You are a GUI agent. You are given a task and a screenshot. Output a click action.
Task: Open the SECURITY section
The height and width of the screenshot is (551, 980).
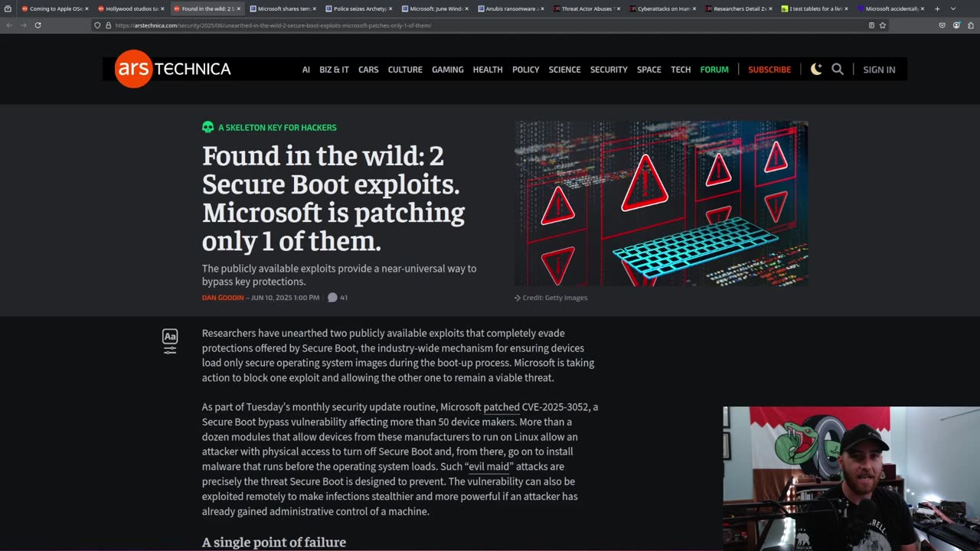click(609, 70)
